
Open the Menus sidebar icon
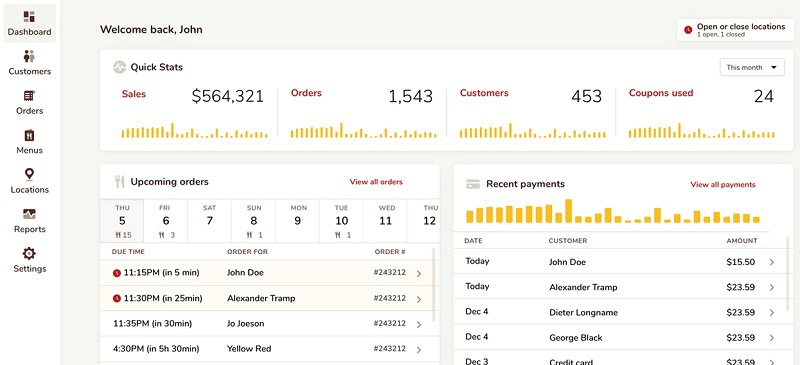[29, 135]
